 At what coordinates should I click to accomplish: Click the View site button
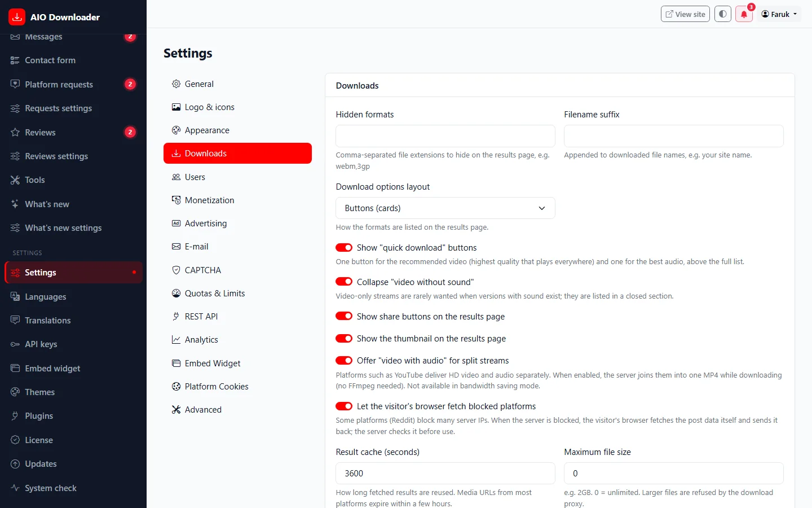point(685,14)
